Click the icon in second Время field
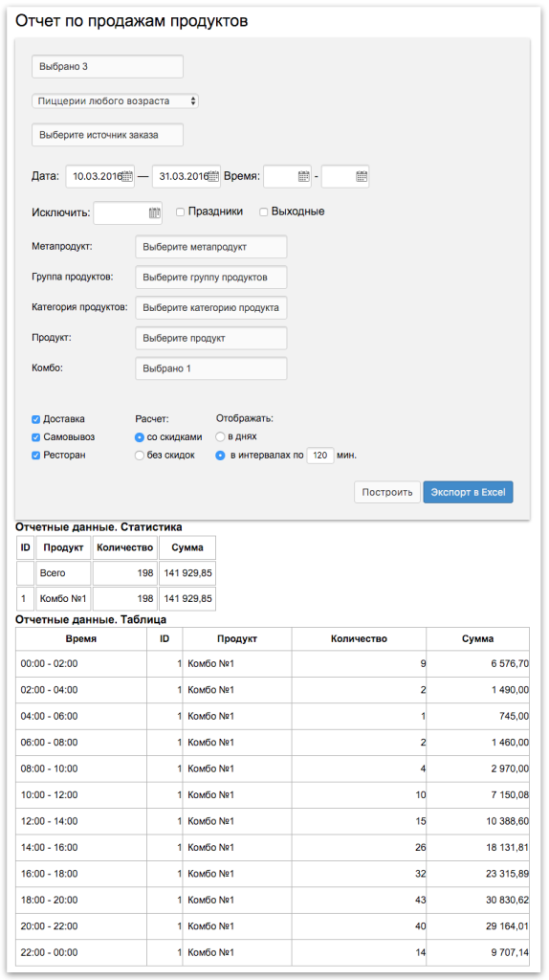549x980 pixels. tap(362, 176)
